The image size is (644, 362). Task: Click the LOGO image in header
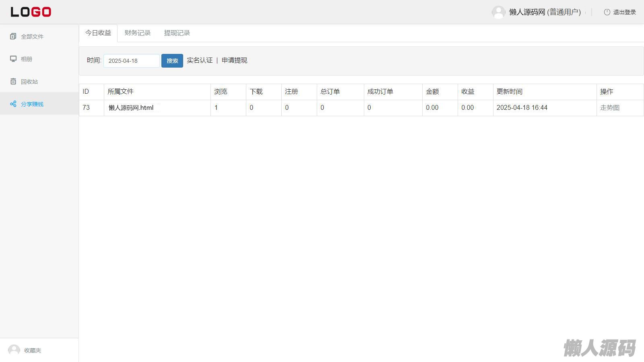[31, 12]
